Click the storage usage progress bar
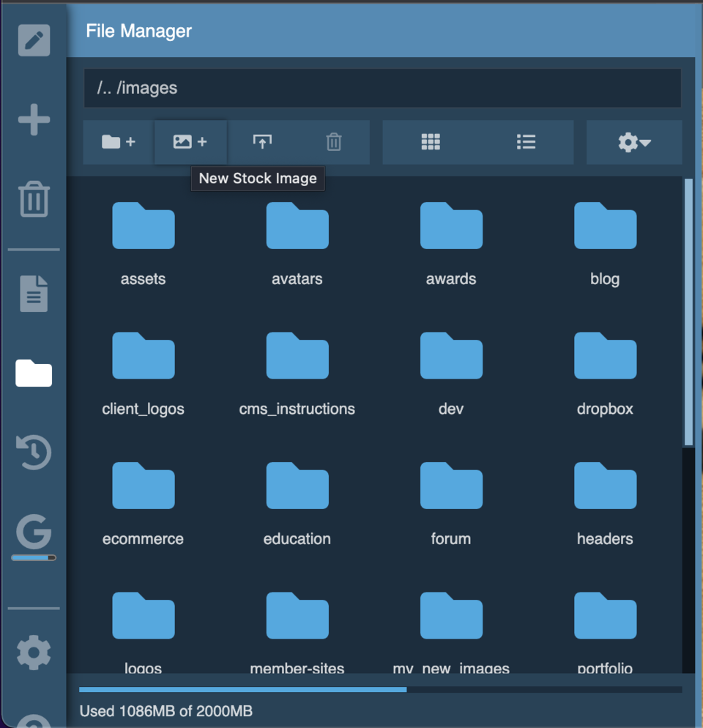 (x=380, y=689)
